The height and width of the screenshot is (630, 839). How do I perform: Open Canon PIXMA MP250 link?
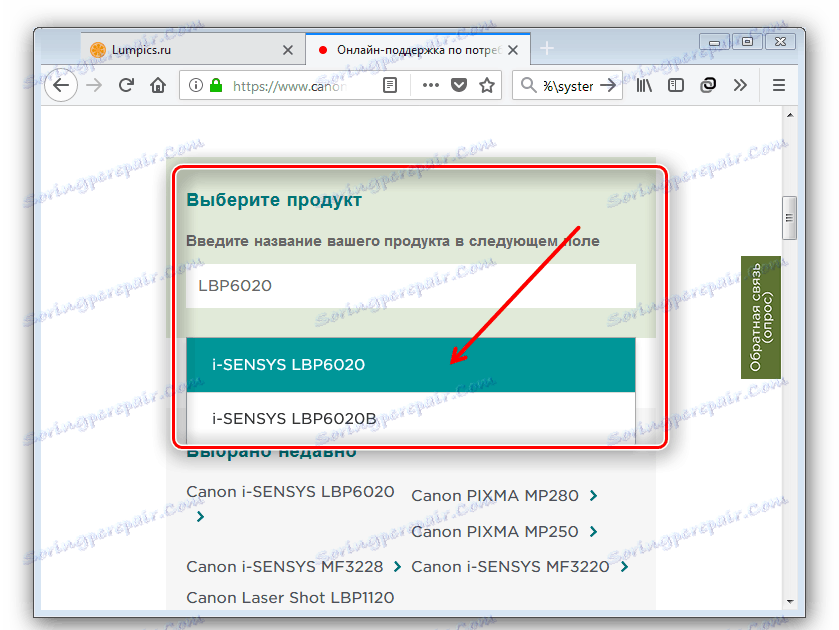tap(494, 532)
